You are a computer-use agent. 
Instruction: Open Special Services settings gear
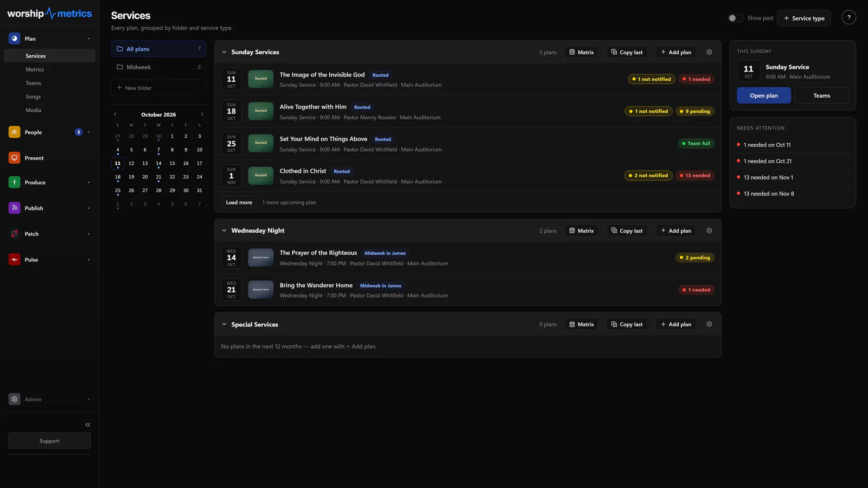pos(709,324)
